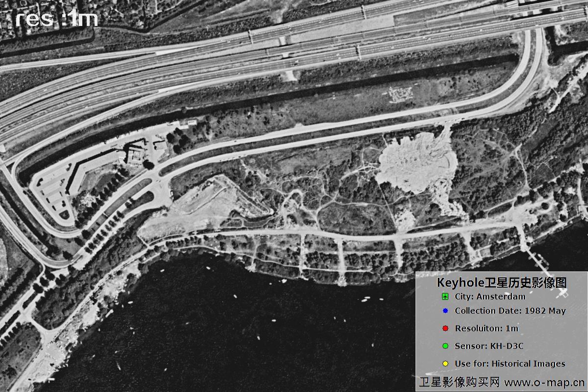Screen dimensions: 588x392
Task: Click the blue dot beside Collection Date
Action: [445, 311]
